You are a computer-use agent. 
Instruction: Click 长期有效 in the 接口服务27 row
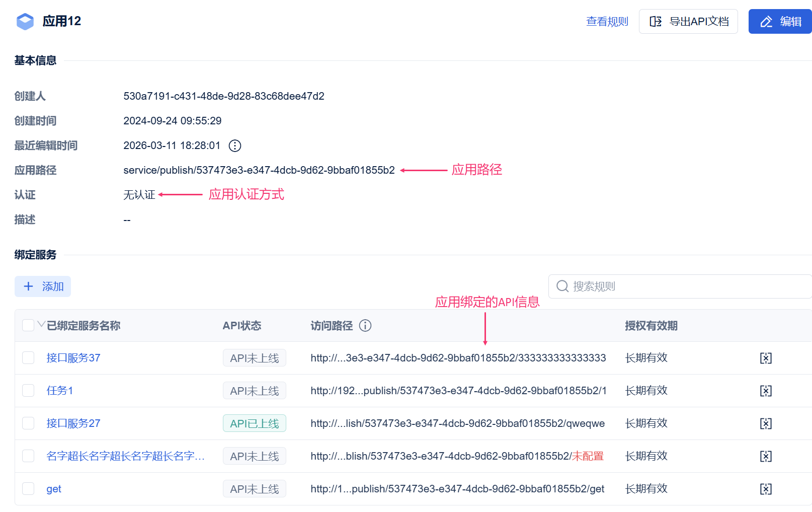point(646,423)
